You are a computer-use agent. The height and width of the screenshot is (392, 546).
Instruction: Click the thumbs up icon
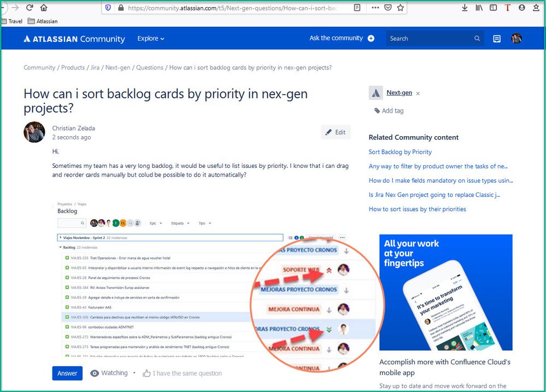(146, 373)
